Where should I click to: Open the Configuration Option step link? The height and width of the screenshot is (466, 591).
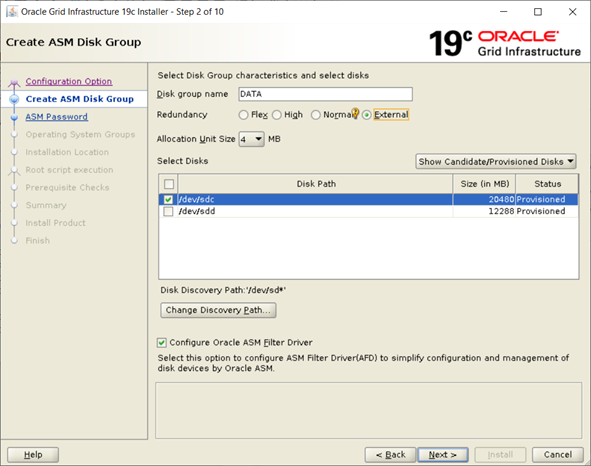click(69, 81)
